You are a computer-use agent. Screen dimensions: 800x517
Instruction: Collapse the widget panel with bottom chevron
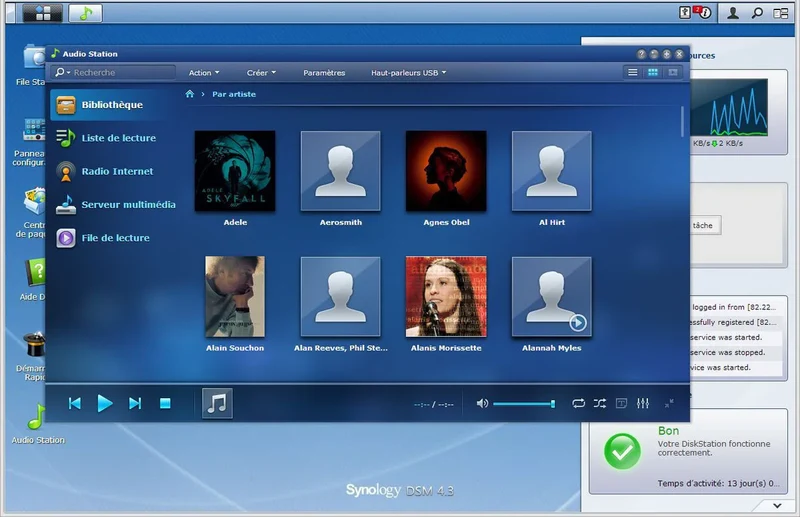click(777, 506)
